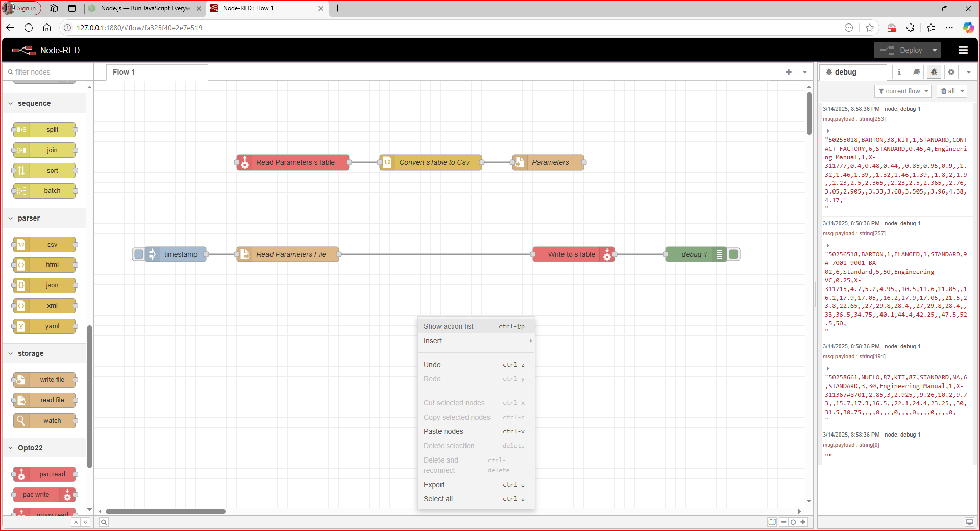Click the workspace horizontal scrollbar
Image resolution: width=980 pixels, height=531 pixels.
tap(165, 511)
